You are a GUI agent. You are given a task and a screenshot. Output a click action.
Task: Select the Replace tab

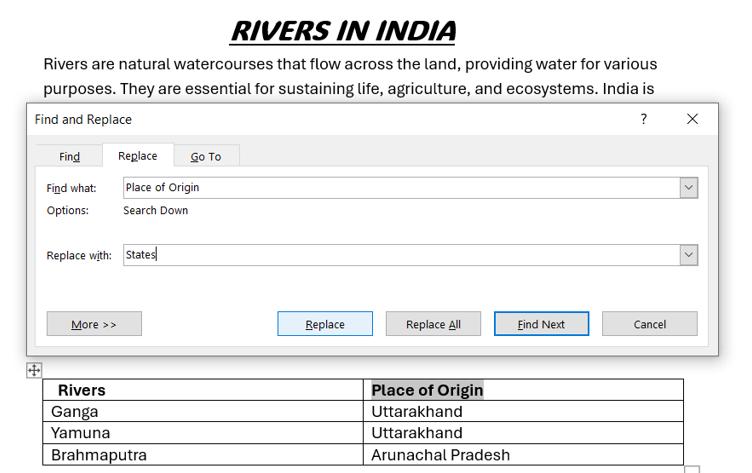pyautogui.click(x=137, y=156)
